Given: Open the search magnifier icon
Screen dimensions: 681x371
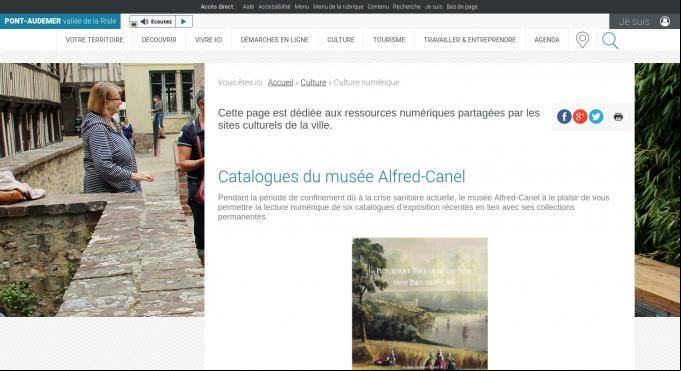Looking at the screenshot, I should [x=610, y=40].
